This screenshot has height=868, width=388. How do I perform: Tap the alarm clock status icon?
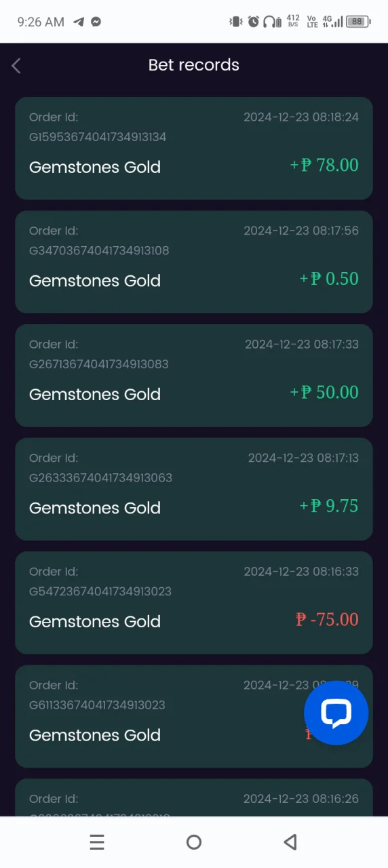pyautogui.click(x=254, y=22)
